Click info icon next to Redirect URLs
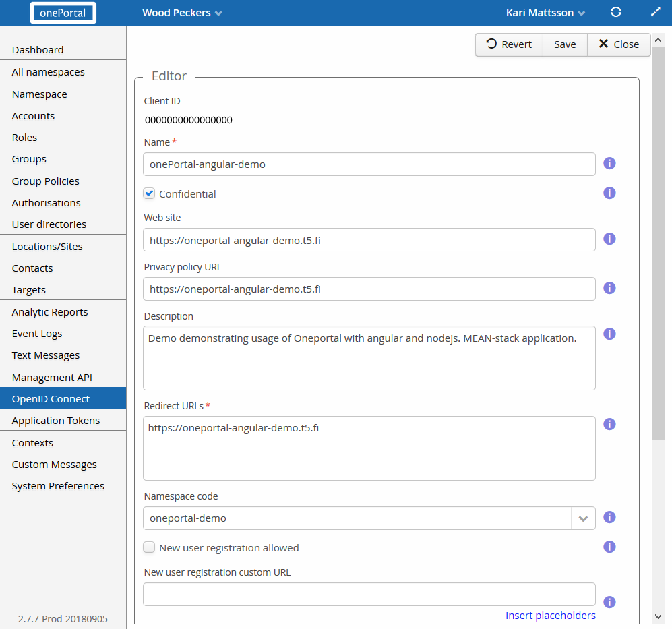 click(x=609, y=424)
